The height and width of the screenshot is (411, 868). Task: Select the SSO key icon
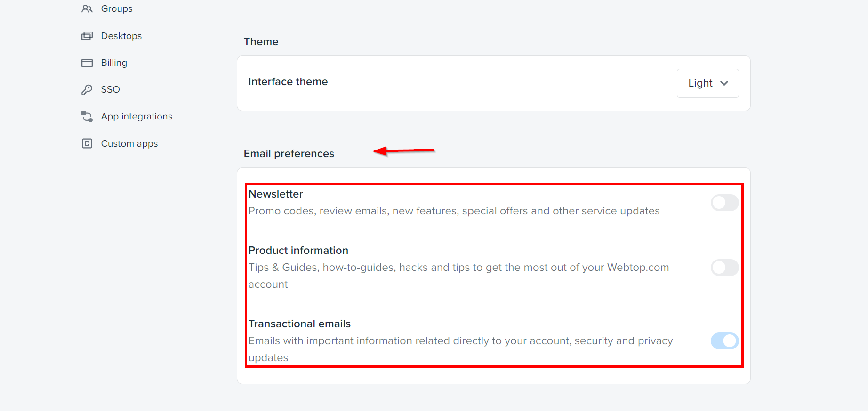tap(87, 89)
